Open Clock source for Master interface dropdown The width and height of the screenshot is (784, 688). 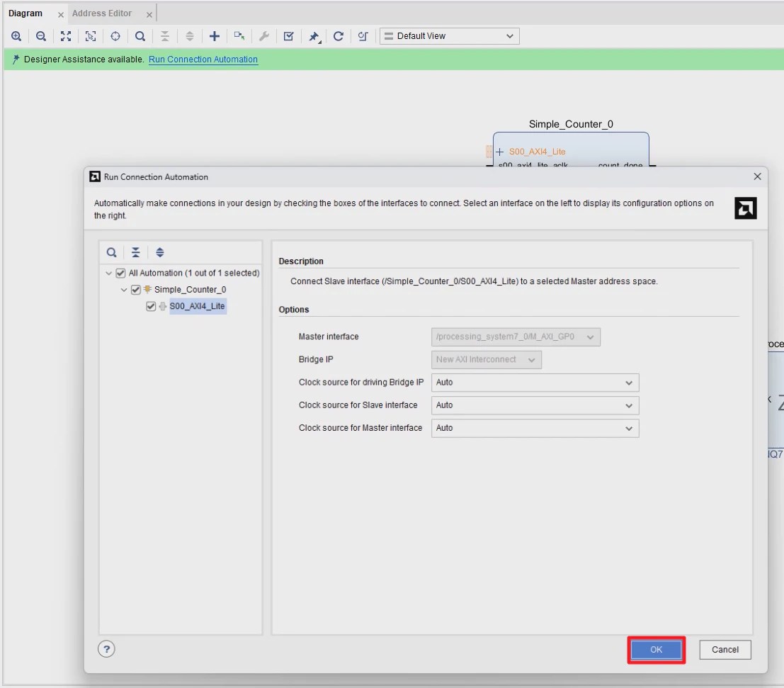coord(535,428)
